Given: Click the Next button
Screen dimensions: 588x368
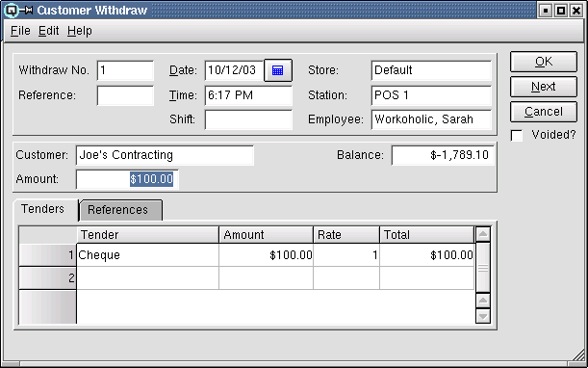Looking at the screenshot, I should pos(544,87).
